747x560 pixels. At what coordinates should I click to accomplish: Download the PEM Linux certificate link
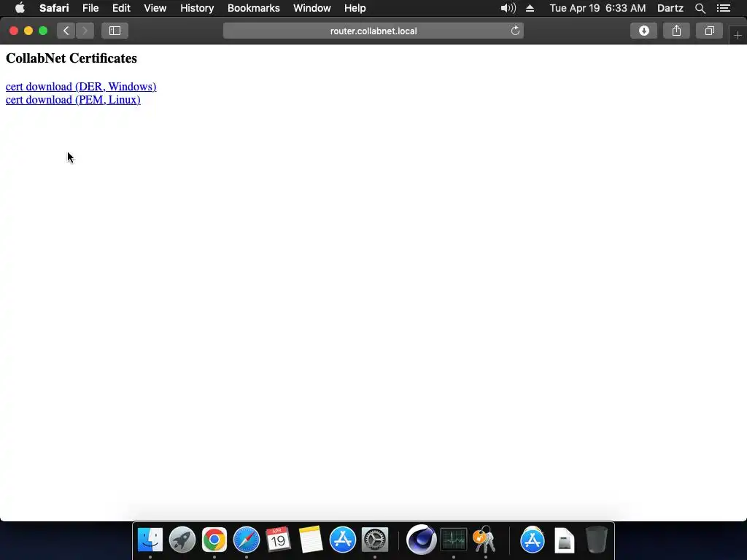pyautogui.click(x=73, y=100)
